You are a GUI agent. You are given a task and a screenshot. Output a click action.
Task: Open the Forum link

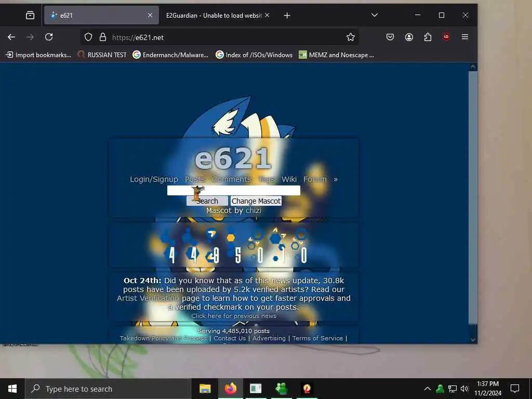pyautogui.click(x=315, y=179)
